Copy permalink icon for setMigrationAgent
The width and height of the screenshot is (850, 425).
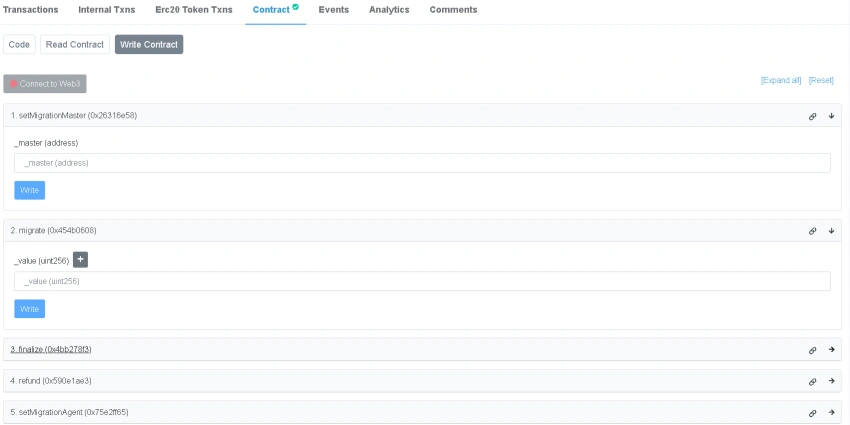point(812,413)
